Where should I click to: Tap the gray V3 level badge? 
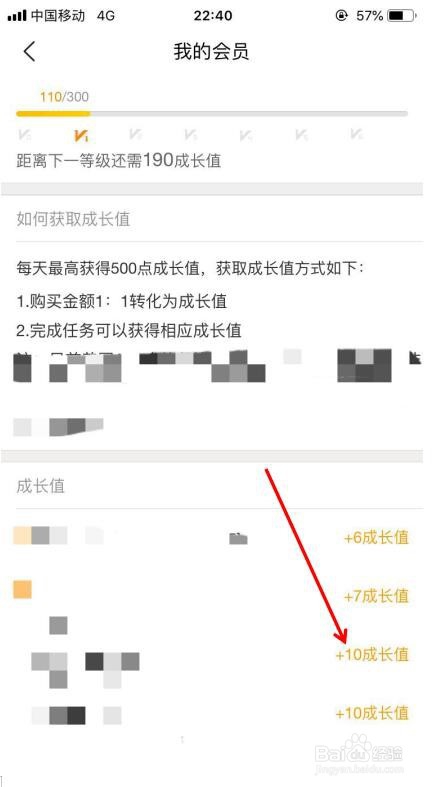[x=191, y=135]
